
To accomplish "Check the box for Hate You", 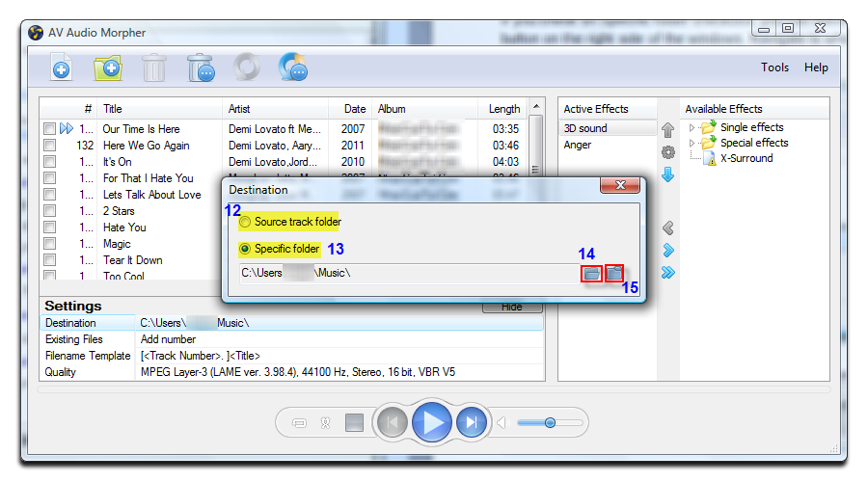I will (x=50, y=228).
